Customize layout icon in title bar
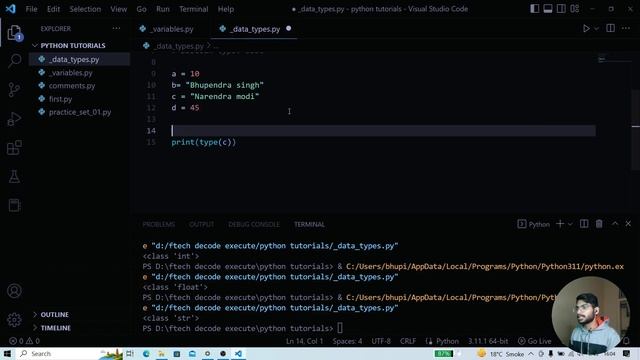The width and height of the screenshot is (640, 360). point(575,9)
